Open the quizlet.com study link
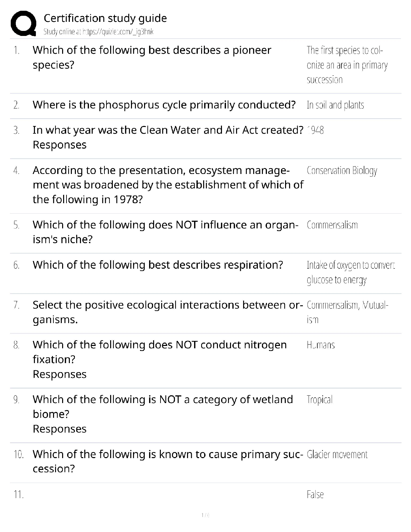Image resolution: width=411 pixels, height=532 pixels. click(98, 32)
